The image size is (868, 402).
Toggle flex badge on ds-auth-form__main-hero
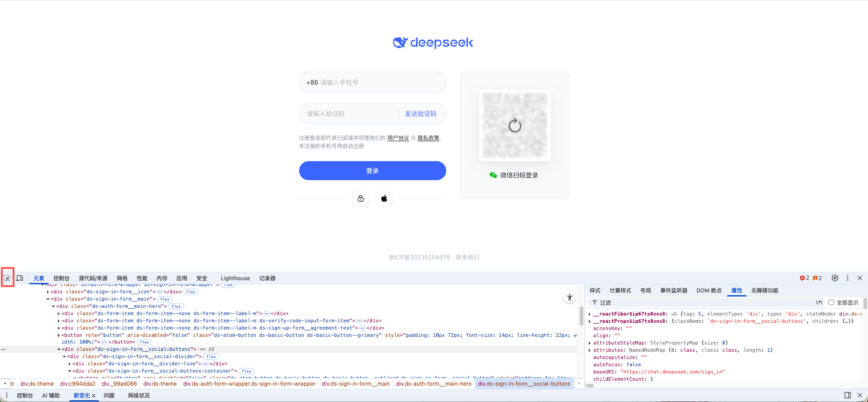click(x=176, y=306)
